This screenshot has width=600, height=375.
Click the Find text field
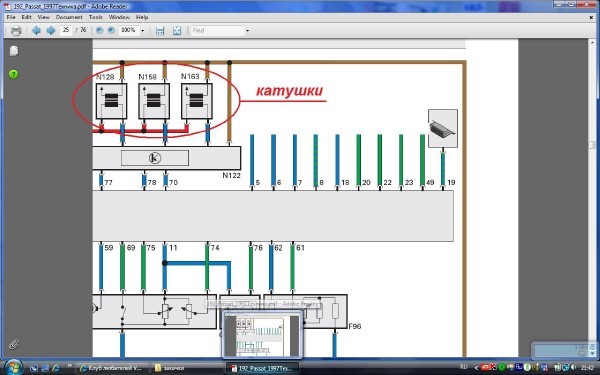tap(217, 31)
